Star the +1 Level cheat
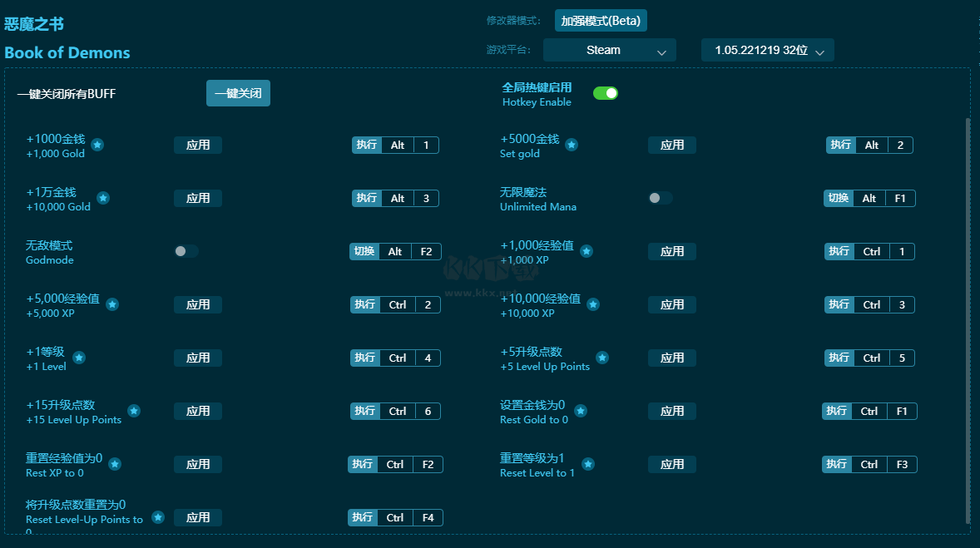Screen dimensions: 980x548 pos(79,358)
